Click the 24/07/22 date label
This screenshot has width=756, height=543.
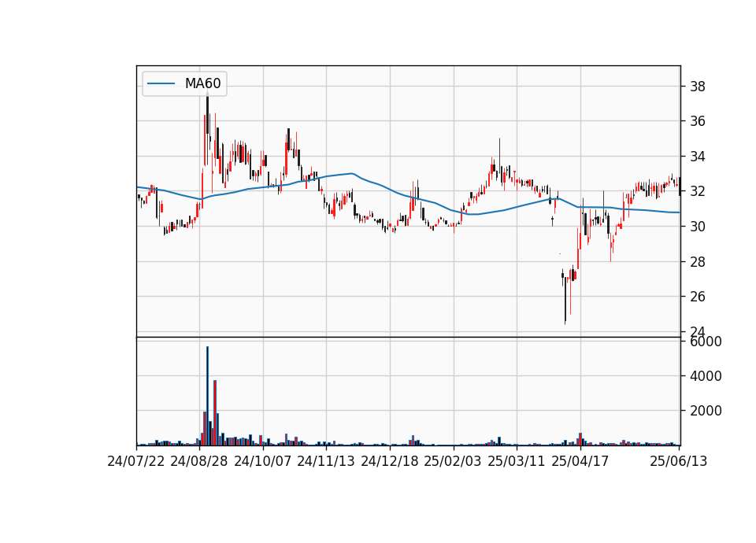(x=136, y=461)
